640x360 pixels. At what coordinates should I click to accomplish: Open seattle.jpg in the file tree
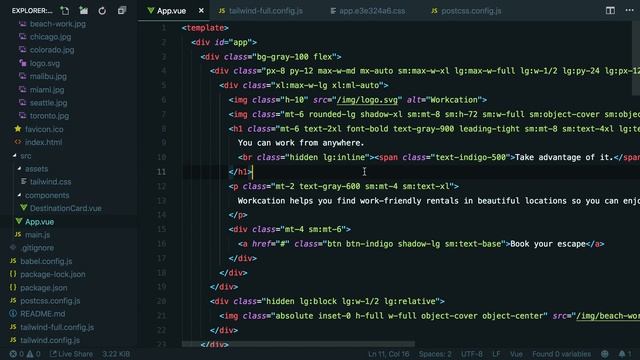[48, 102]
